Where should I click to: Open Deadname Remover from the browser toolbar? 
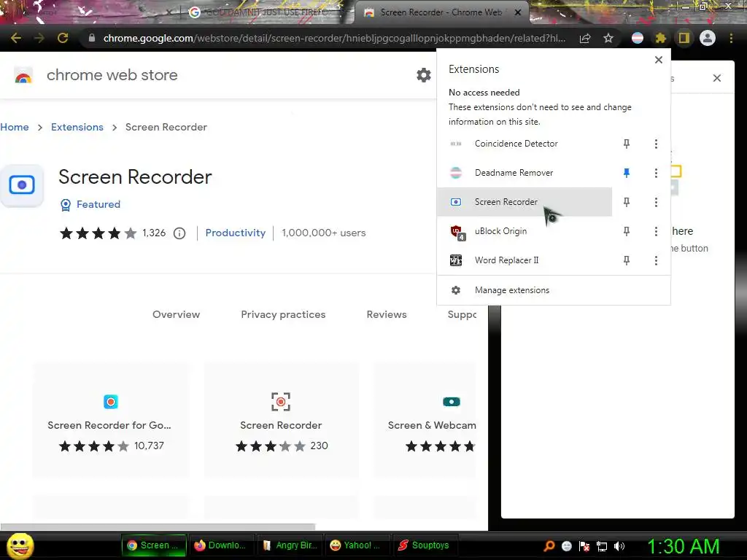(x=638, y=38)
